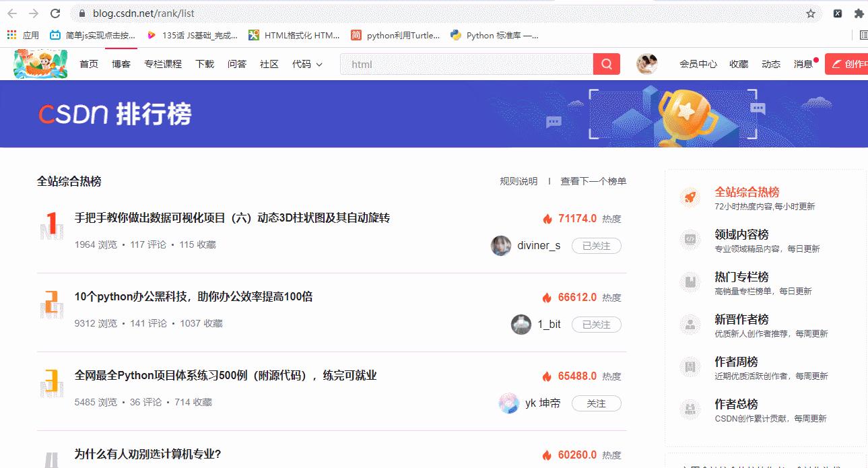Open the 问答 section from the menu

tap(237, 63)
